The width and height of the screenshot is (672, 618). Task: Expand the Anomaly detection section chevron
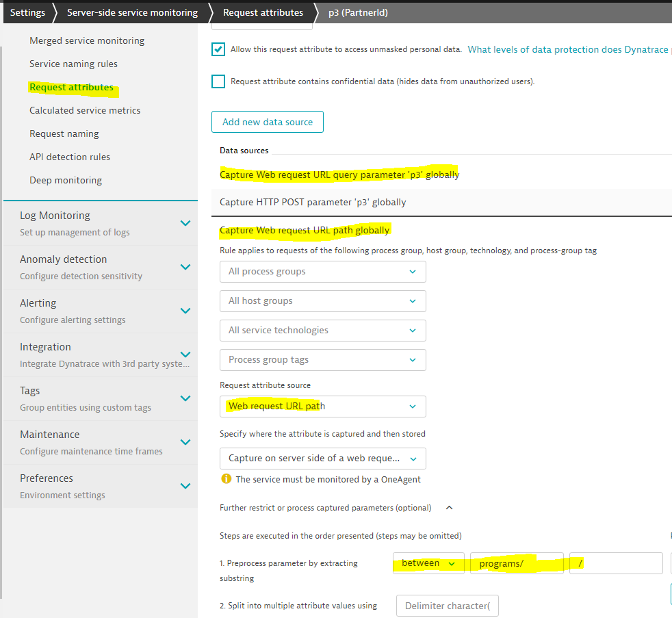coord(185,267)
